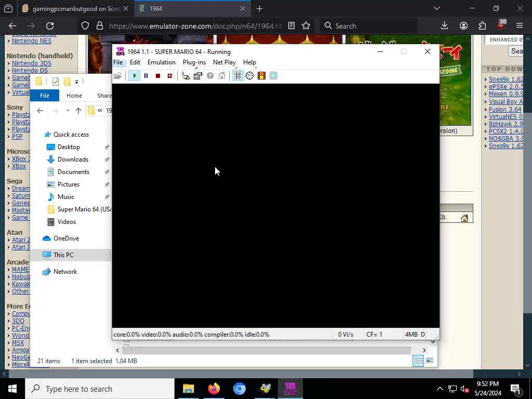Click the File Explorer horizontal scrollbar
This screenshot has height=399, width=532.
pos(267,350)
